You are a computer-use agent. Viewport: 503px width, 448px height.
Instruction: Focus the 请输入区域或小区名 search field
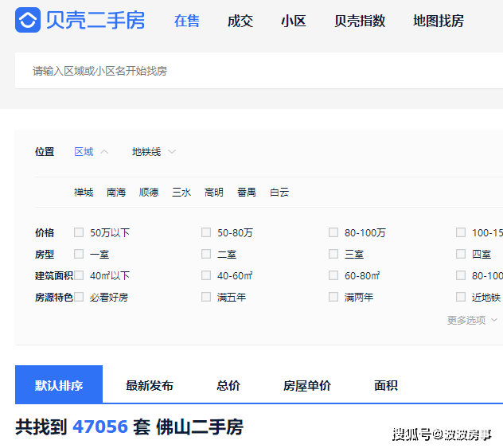[259, 71]
